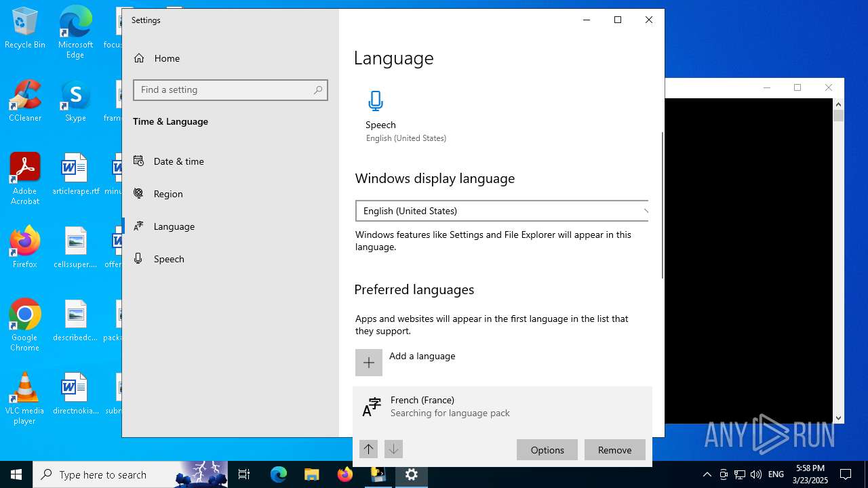Open the Date & time settings page
The height and width of the screenshot is (488, 868).
click(231, 161)
